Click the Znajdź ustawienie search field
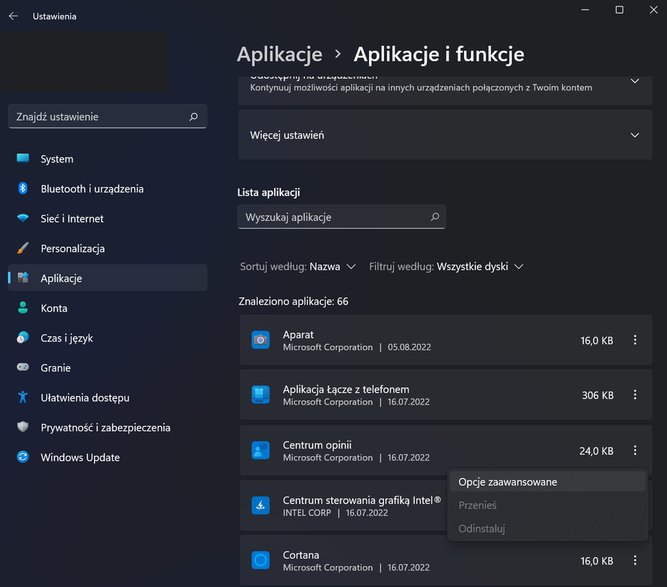This screenshot has height=587, width=667. click(x=108, y=117)
